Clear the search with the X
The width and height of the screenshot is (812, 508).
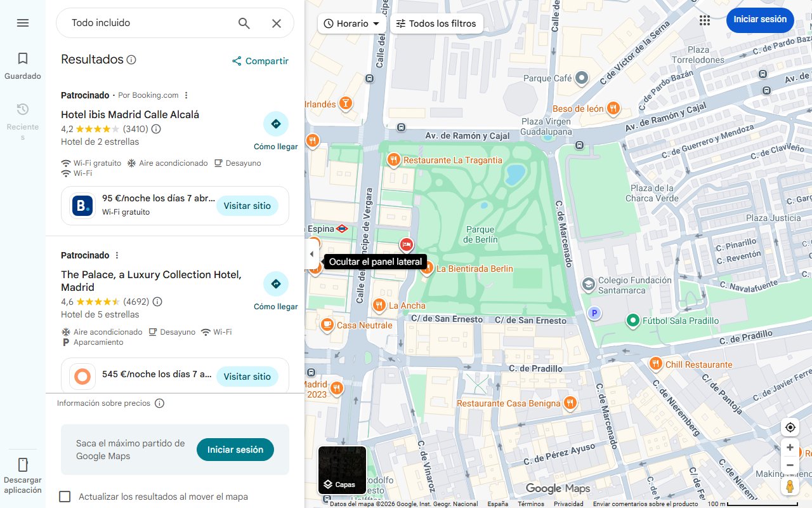tap(277, 23)
